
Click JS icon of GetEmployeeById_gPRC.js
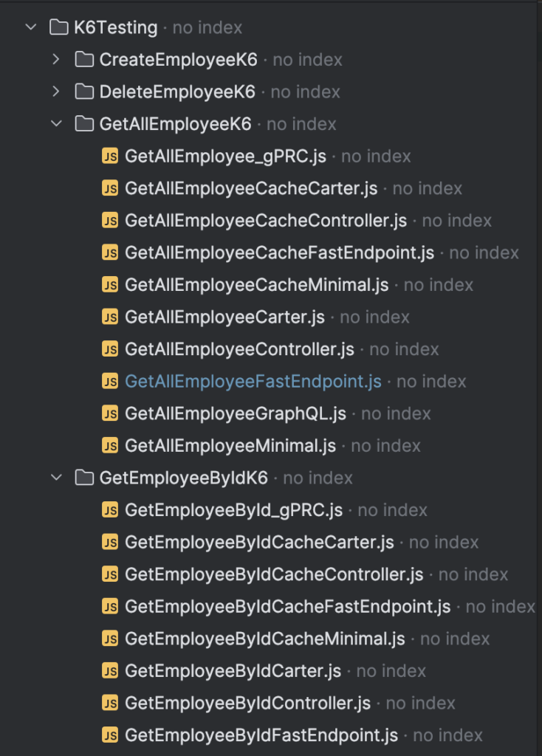(x=110, y=510)
